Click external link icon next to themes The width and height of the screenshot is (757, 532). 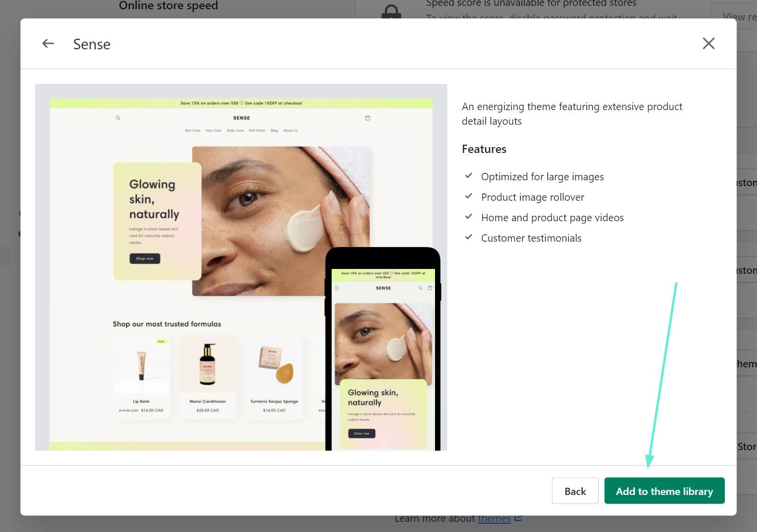click(x=518, y=518)
